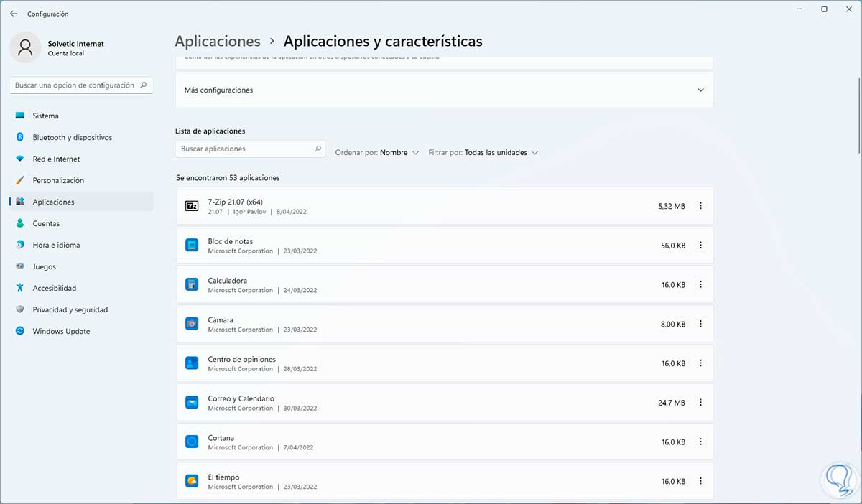
Task: Click the Accesibilidad figure icon
Action: pyautogui.click(x=19, y=288)
